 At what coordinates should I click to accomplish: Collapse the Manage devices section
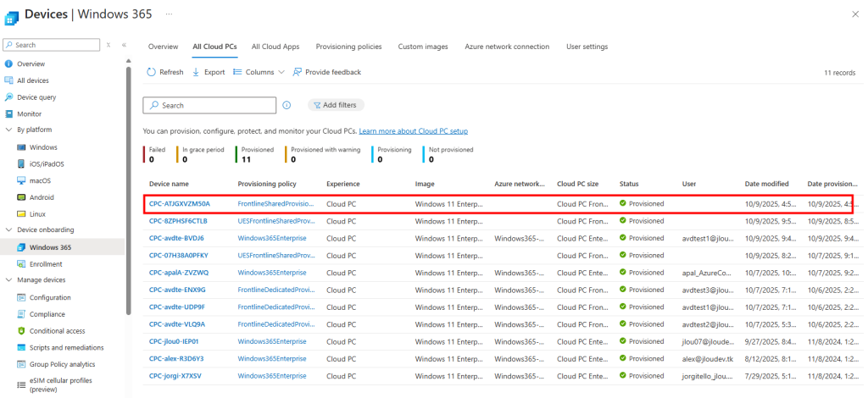click(8, 280)
